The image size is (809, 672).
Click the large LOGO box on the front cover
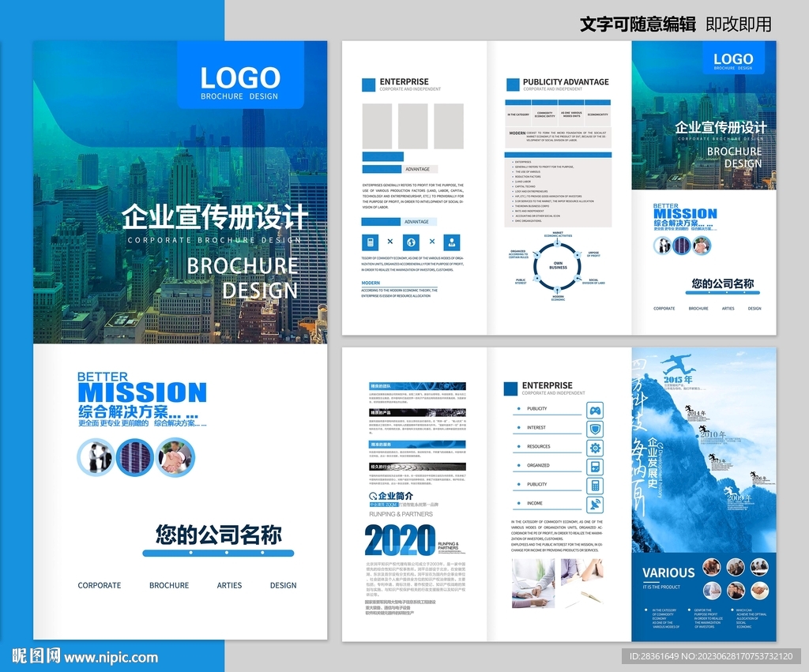(240, 75)
